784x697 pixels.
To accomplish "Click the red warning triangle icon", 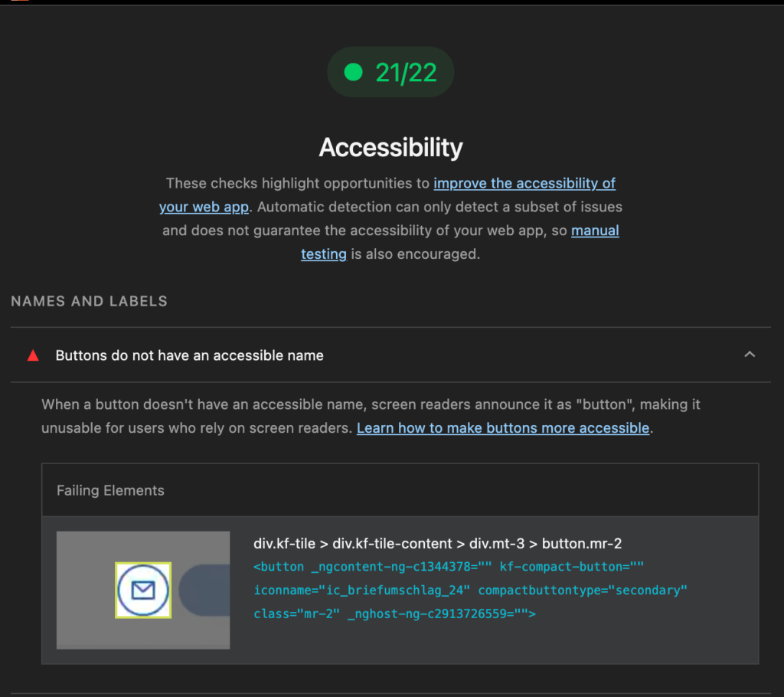I will (x=32, y=355).
